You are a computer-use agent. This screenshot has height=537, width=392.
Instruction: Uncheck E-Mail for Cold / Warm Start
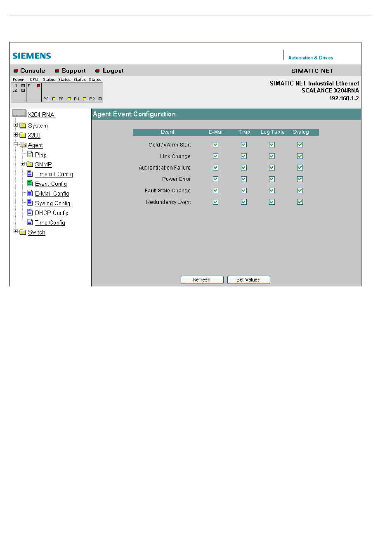tap(215, 144)
